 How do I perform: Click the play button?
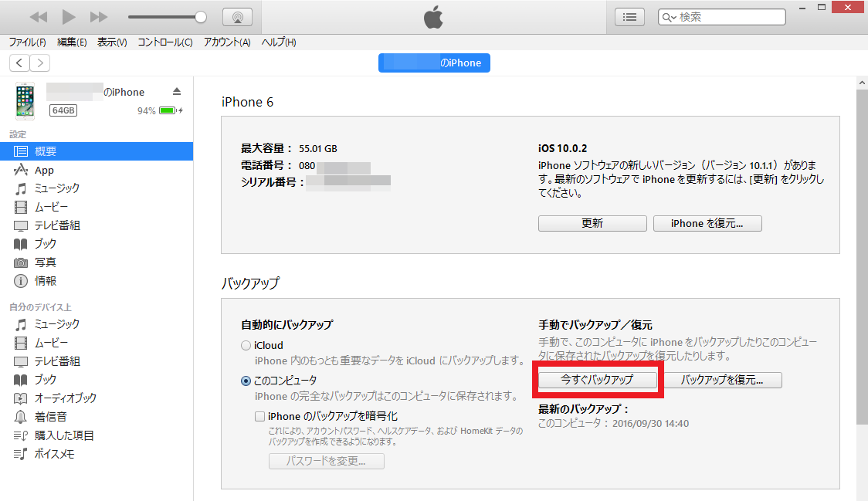(69, 17)
